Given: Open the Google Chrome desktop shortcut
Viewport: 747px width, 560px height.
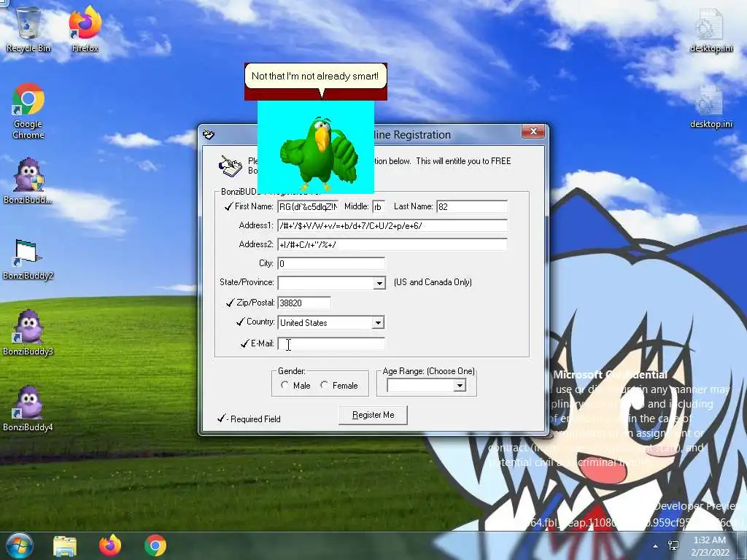Looking at the screenshot, I should [28, 111].
